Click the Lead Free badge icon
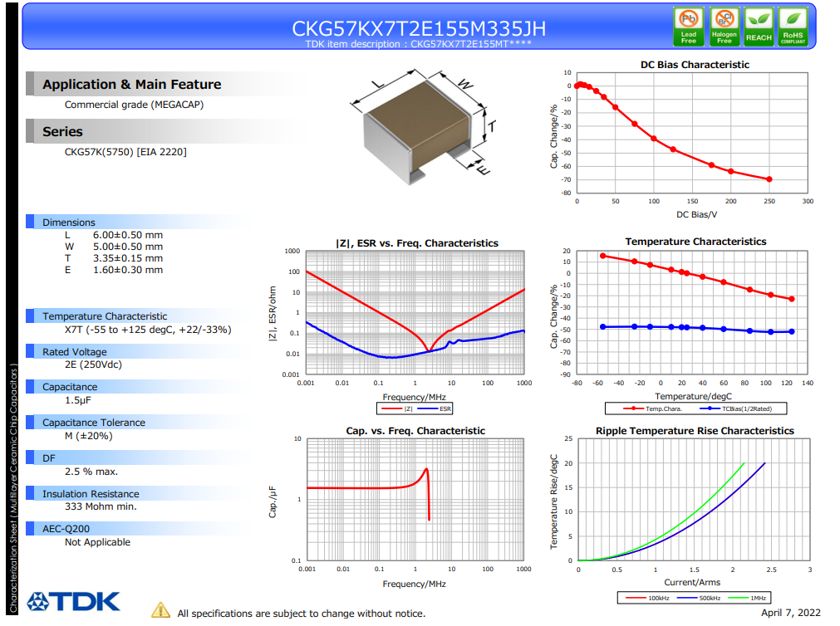The width and height of the screenshot is (840, 626). tap(689, 27)
